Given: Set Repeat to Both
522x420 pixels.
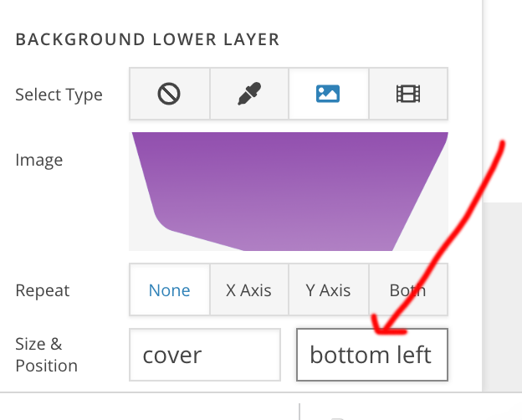Looking at the screenshot, I should point(407,290).
